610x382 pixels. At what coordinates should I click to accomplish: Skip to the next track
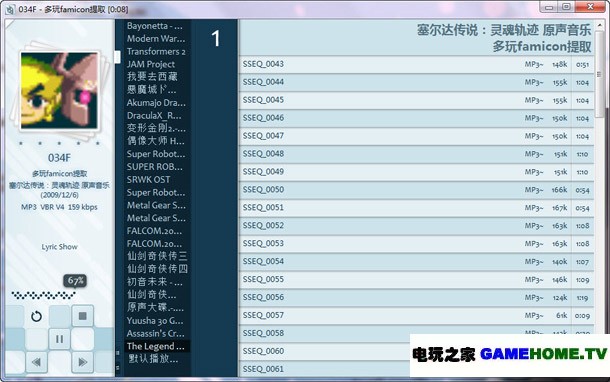(82, 362)
